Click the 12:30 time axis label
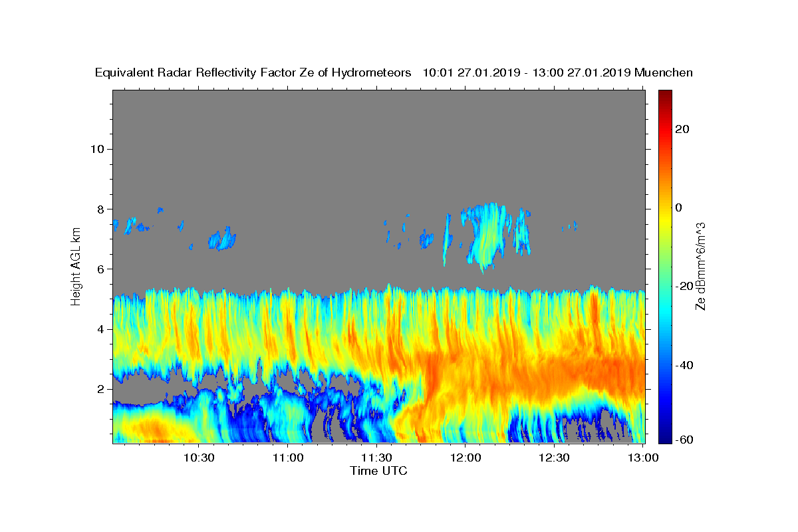The image size is (798, 532). pyautogui.click(x=555, y=458)
